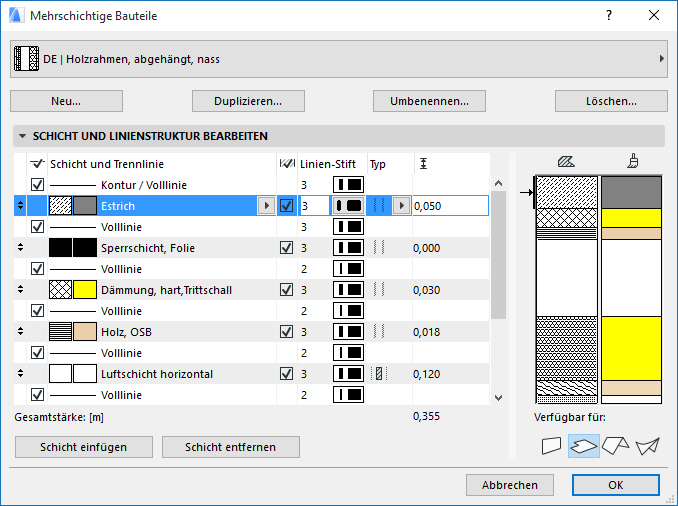The width and height of the screenshot is (678, 506).
Task: Toggle end-line checkbox for Sperrschicht, Folie
Action: [x=287, y=248]
